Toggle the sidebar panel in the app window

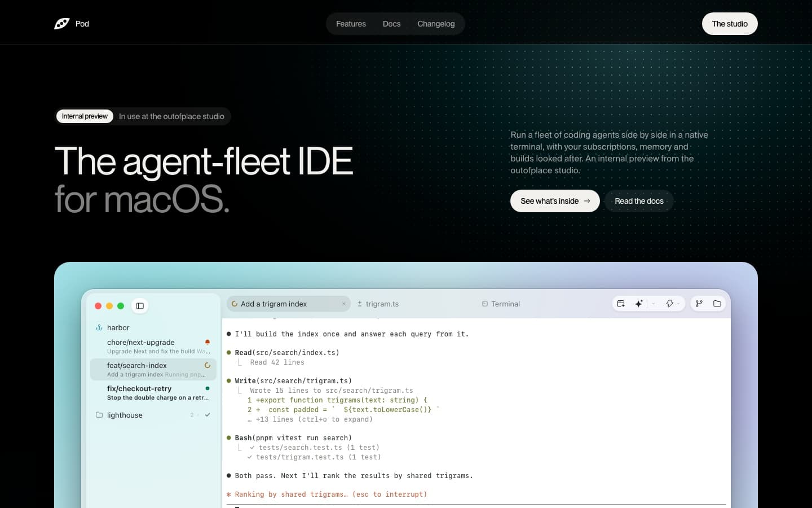pyautogui.click(x=140, y=306)
